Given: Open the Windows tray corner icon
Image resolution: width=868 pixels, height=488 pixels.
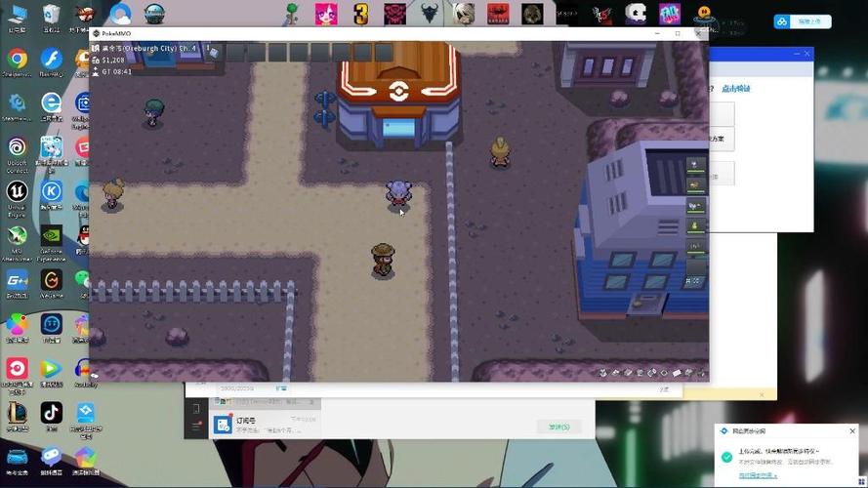Looking at the screenshot, I should (862, 481).
